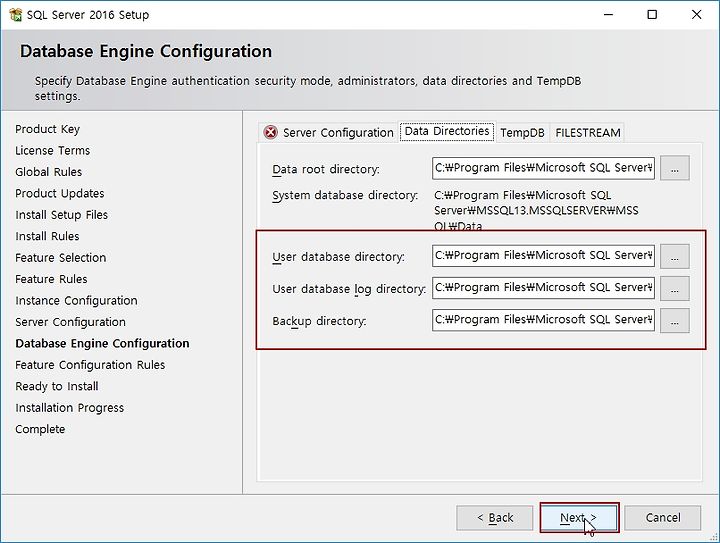Click the System database directory path text

536,210
